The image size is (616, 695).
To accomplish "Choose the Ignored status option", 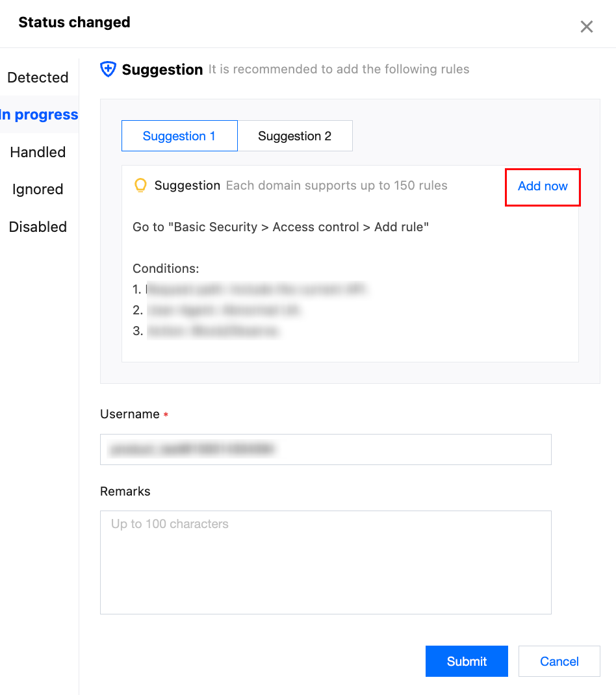I will click(38, 190).
